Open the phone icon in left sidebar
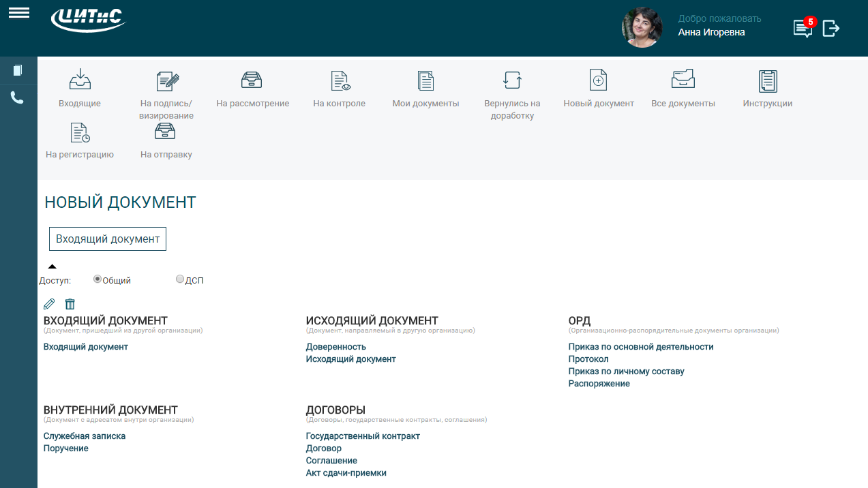 [x=17, y=97]
